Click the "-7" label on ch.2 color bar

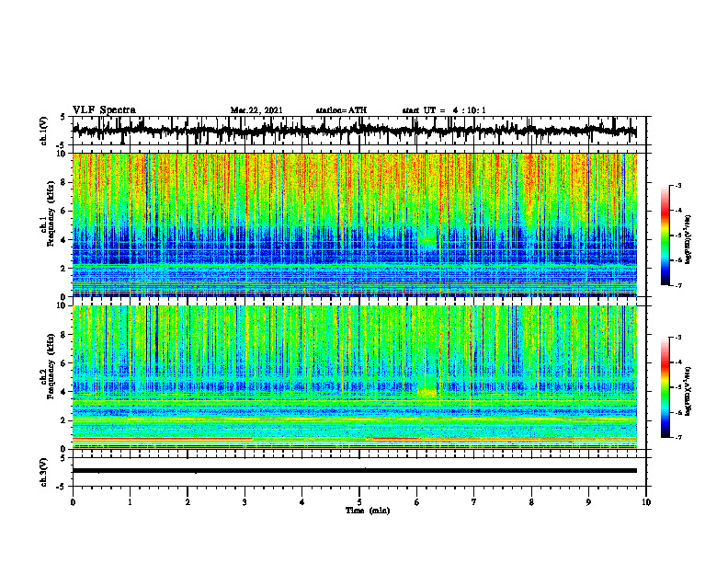[x=677, y=438]
